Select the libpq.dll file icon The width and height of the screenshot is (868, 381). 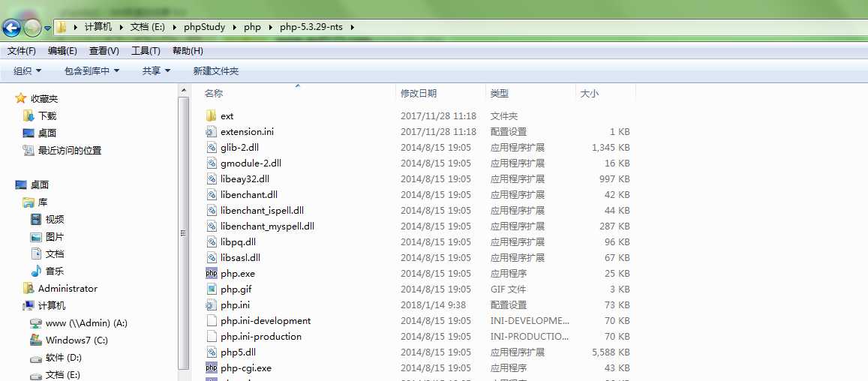[211, 242]
